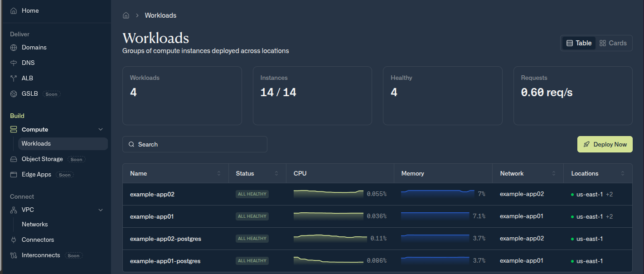Collapse the VPC section chevron
The image size is (644, 274).
pos(101,210)
